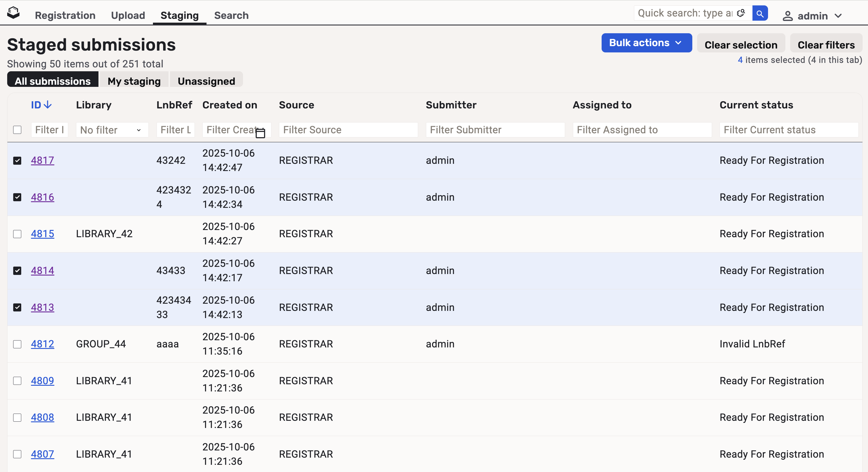
Task: Click the ID sort arrow icon
Action: click(48, 105)
